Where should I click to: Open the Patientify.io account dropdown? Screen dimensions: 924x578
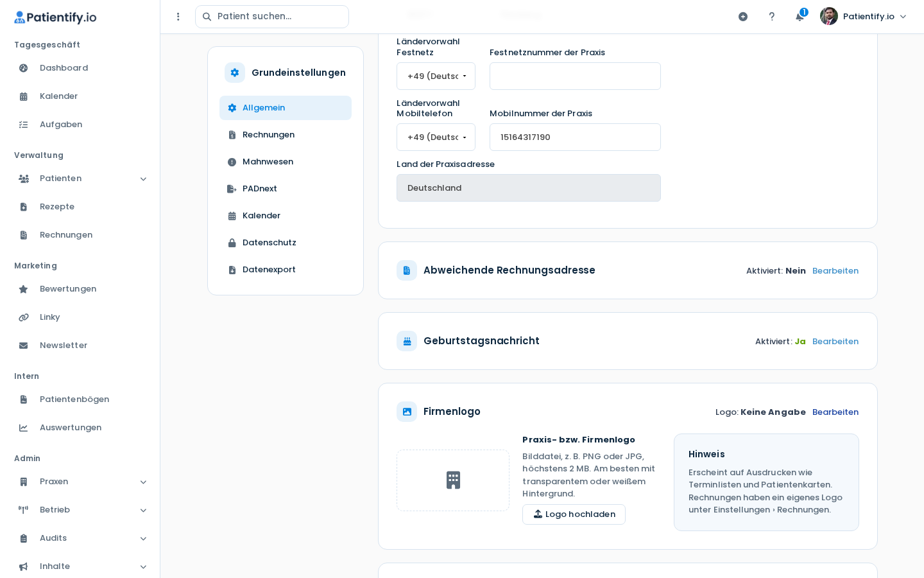864,17
